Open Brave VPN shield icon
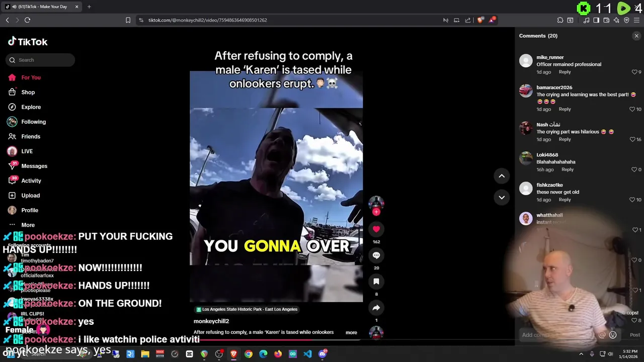This screenshot has width=644, height=362. (626, 20)
